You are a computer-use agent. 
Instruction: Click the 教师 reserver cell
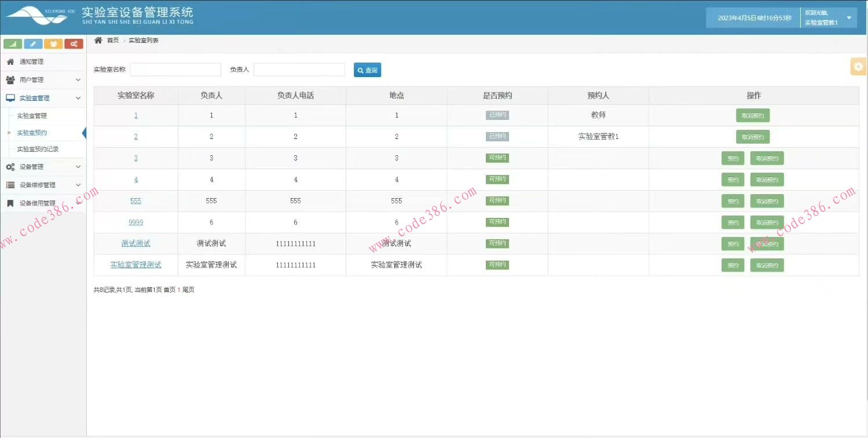[598, 115]
